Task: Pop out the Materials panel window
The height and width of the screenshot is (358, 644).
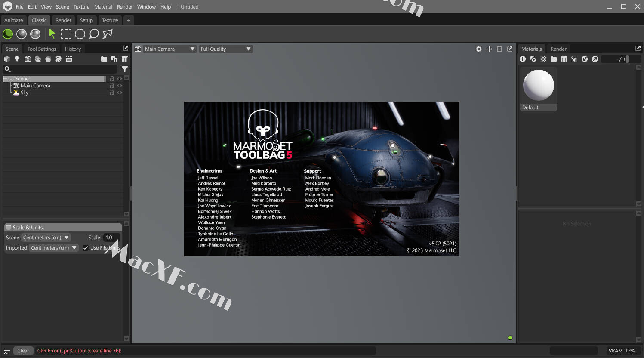Action: coord(638,48)
